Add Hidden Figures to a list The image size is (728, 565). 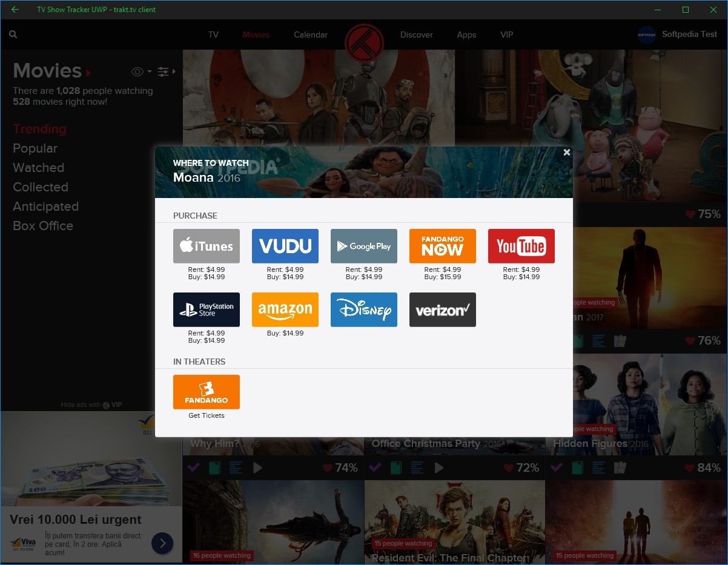coord(599,468)
